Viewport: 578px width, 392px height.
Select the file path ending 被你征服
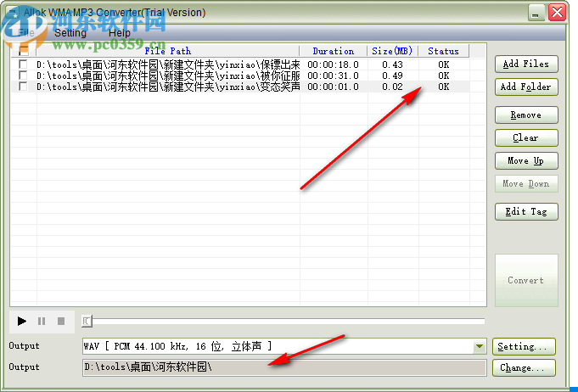point(168,76)
